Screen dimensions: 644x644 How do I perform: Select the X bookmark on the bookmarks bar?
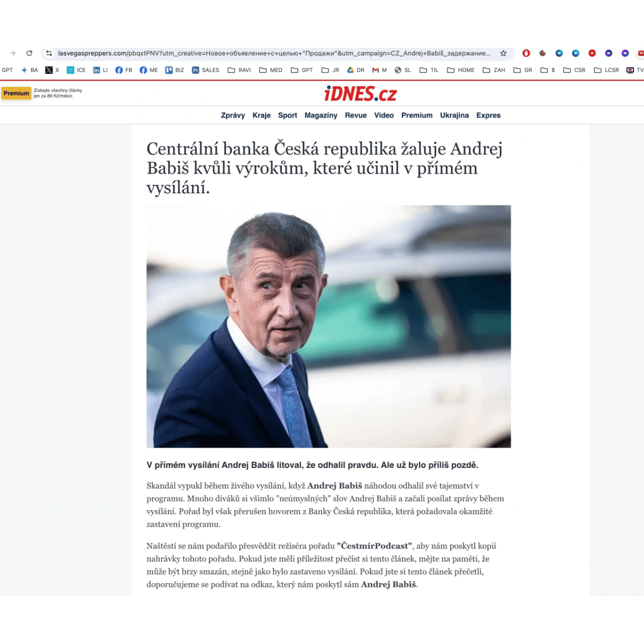(x=52, y=70)
